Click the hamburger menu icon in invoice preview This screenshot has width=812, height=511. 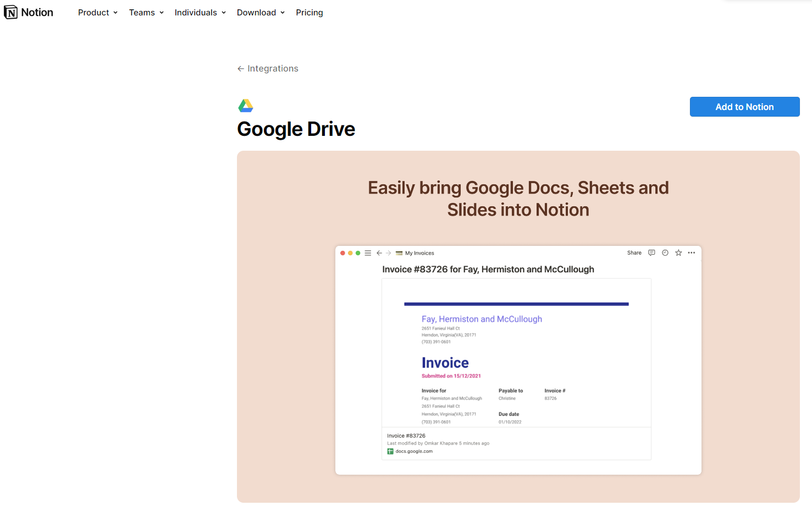(368, 253)
